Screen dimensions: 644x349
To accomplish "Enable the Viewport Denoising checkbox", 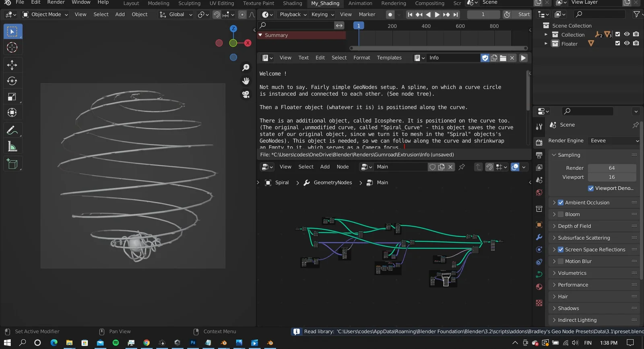I will pos(591,188).
